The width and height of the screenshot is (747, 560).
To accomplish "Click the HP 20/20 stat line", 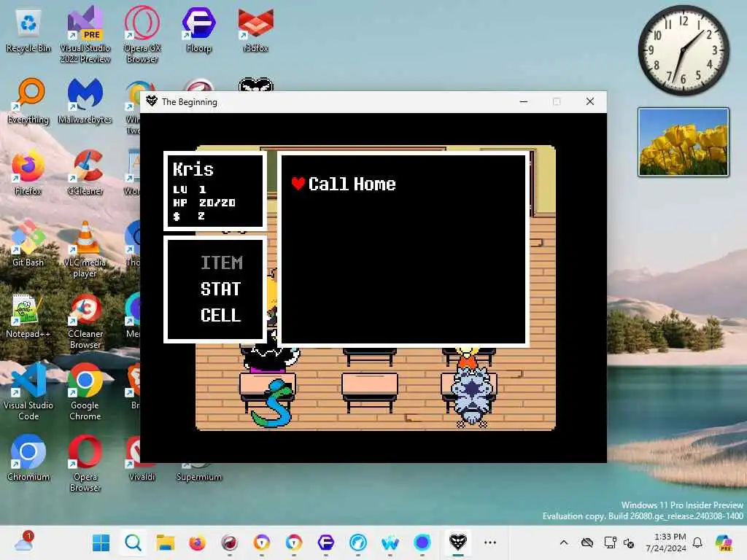I will 204,203.
